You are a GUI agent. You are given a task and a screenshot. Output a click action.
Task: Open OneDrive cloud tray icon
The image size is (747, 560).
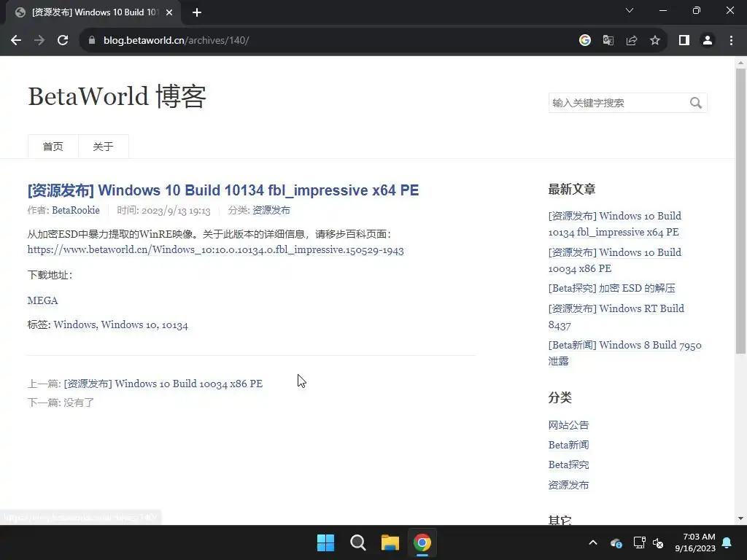(616, 542)
